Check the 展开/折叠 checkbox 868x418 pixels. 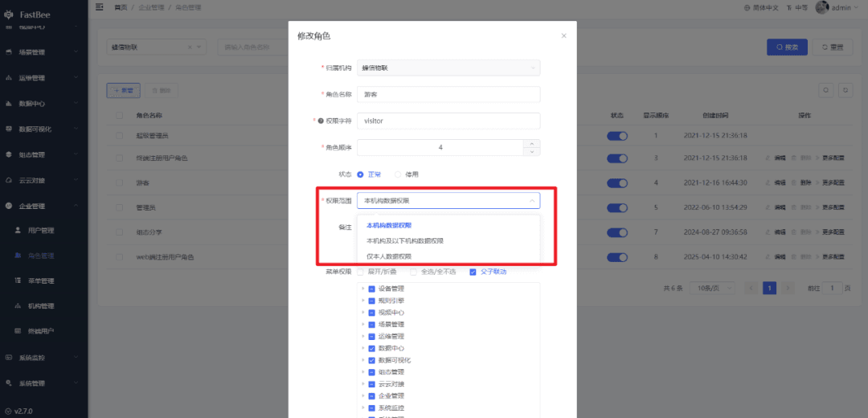[x=360, y=272]
